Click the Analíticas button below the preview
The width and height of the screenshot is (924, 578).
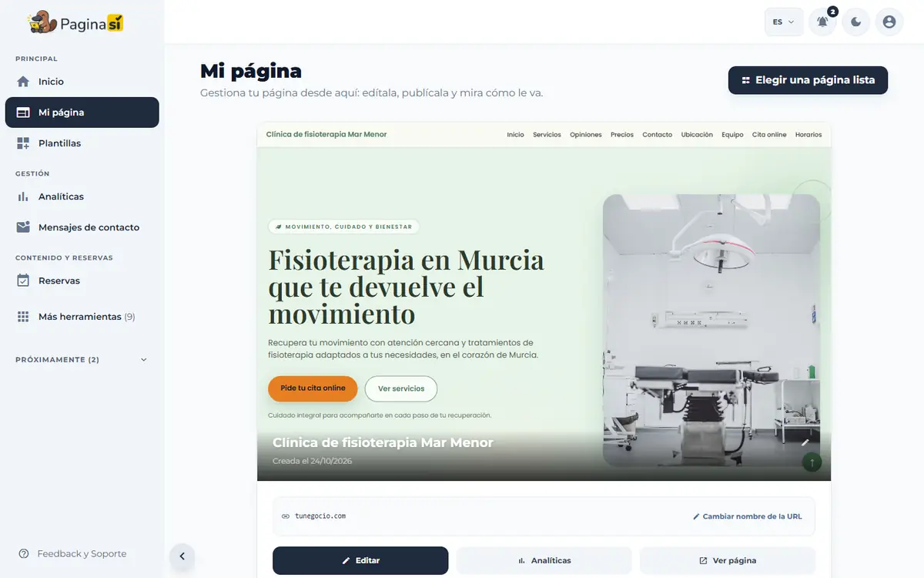pos(544,560)
